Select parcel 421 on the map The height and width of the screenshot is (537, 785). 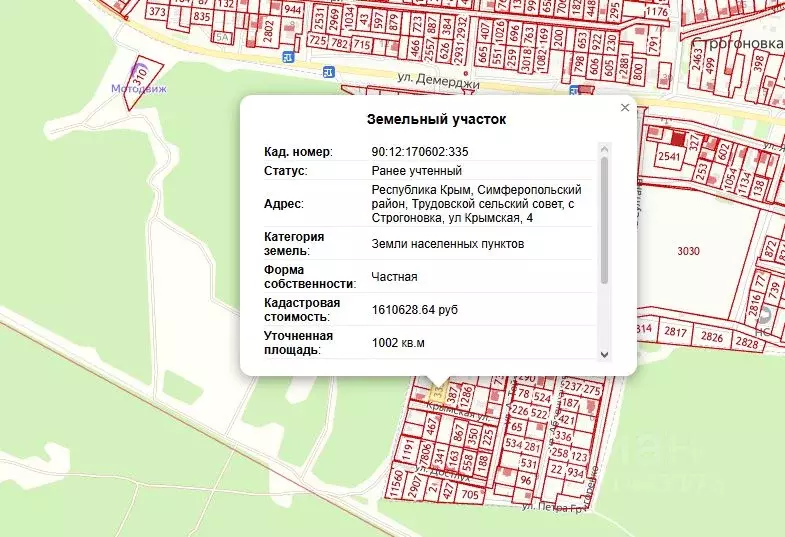tap(566, 419)
